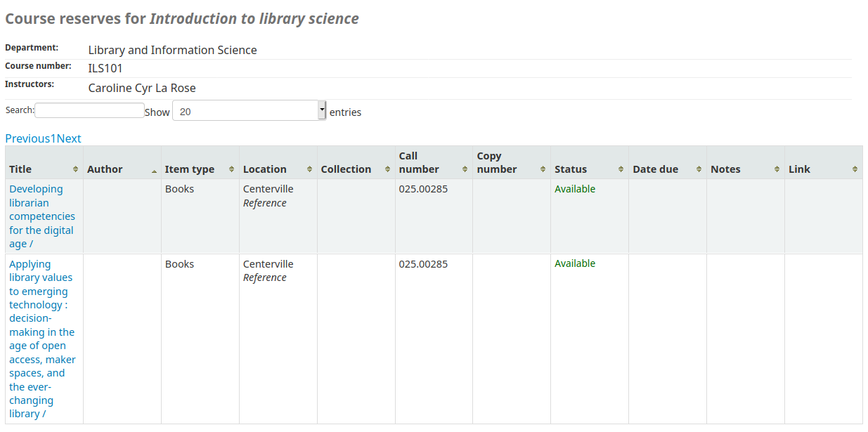Sort the Collection column via its icon
Screen dimensions: 868x432
[x=387, y=169]
